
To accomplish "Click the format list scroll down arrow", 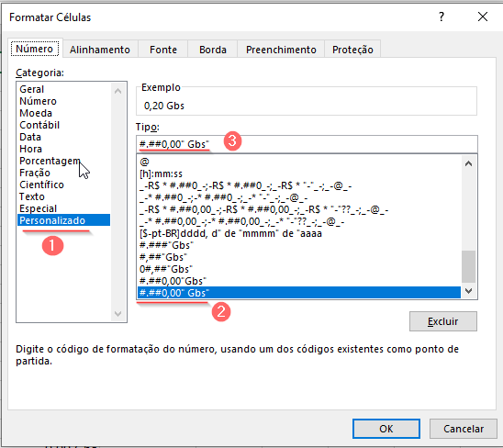I will tap(468, 291).
